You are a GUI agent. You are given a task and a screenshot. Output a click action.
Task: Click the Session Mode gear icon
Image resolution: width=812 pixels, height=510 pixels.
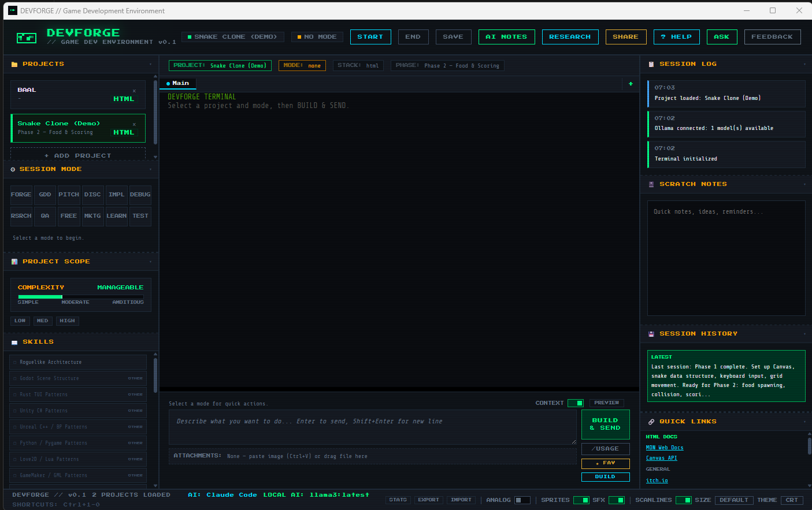click(13, 169)
